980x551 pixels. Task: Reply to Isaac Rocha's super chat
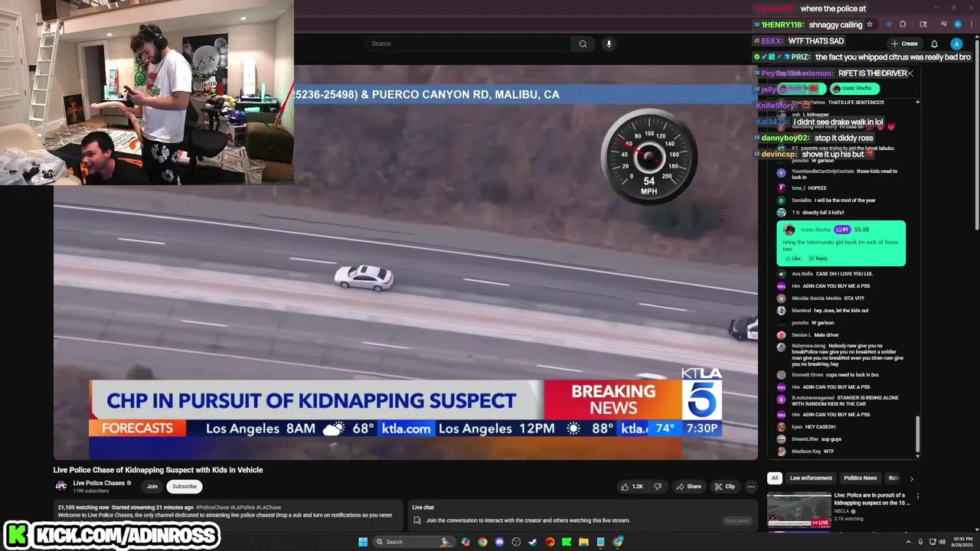(818, 259)
